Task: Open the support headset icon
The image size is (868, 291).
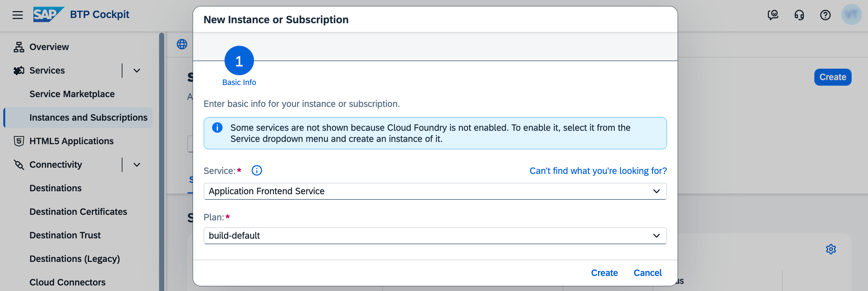Action: (799, 15)
